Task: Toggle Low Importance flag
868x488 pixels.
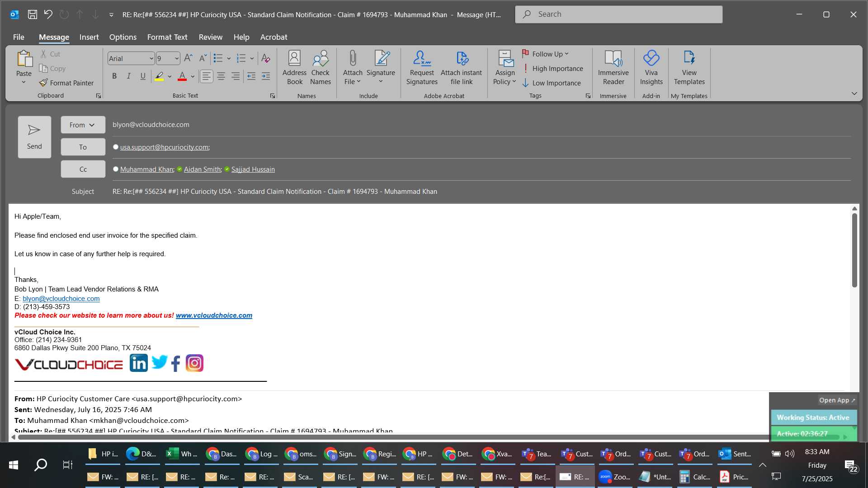Action: pyautogui.click(x=552, y=83)
